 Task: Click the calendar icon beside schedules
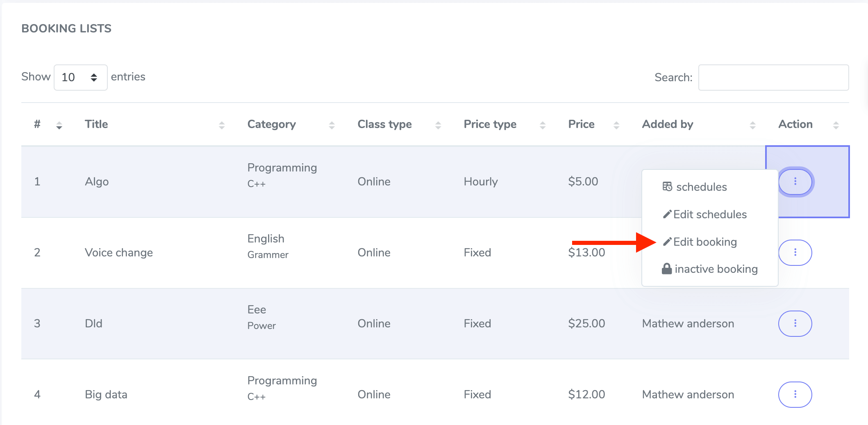[666, 187]
